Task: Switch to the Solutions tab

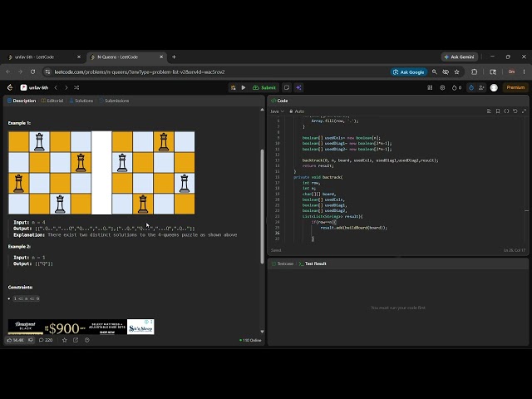Action: (x=81, y=101)
